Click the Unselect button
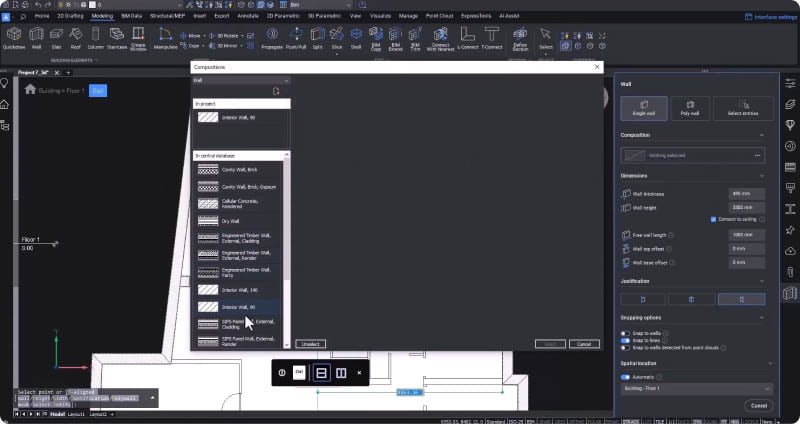This screenshot has height=424, width=800. [x=310, y=344]
